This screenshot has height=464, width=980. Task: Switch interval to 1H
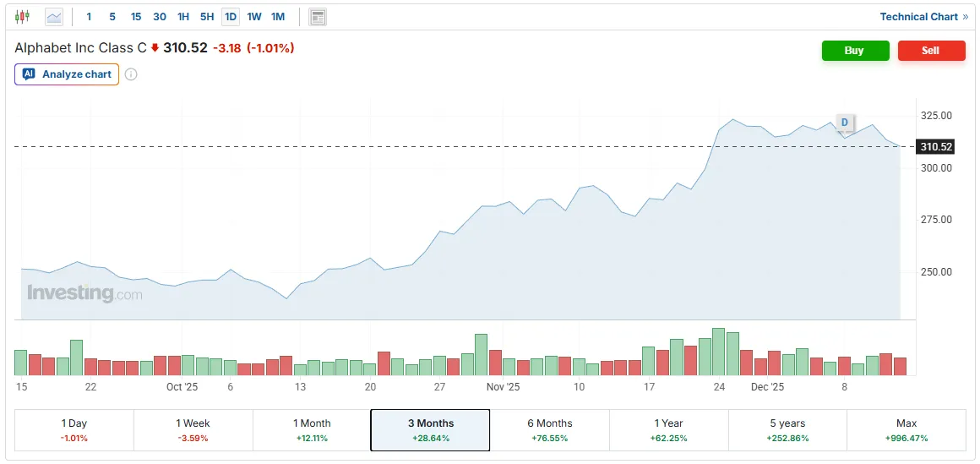[183, 16]
